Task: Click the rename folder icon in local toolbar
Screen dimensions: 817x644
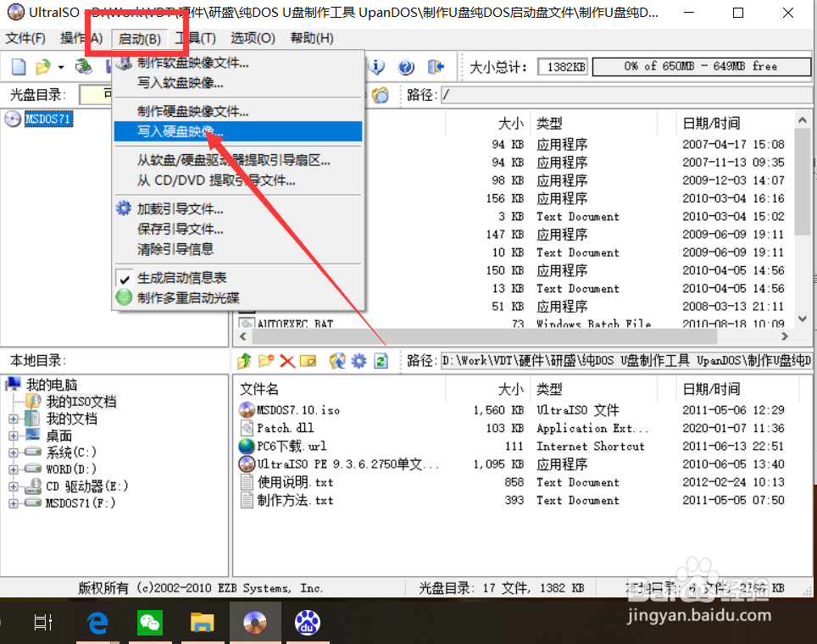Action: point(308,361)
